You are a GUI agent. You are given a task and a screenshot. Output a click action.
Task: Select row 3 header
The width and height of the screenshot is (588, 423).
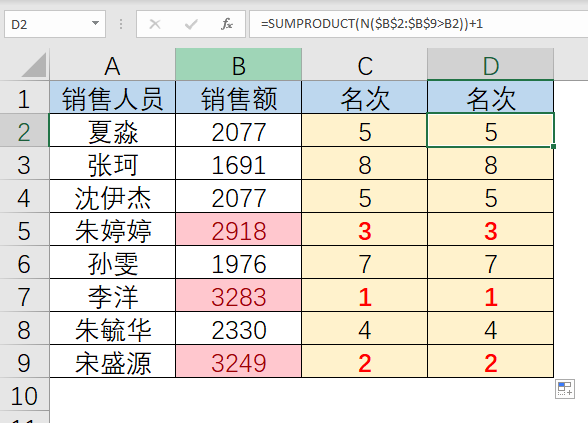click(24, 163)
